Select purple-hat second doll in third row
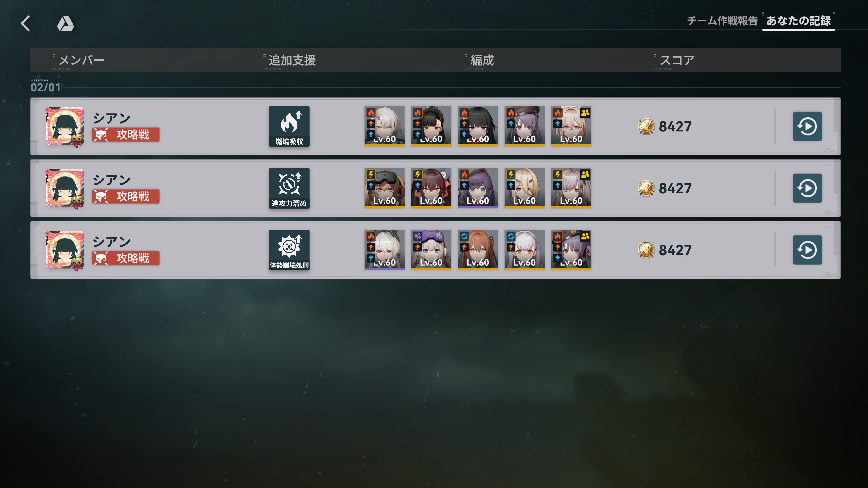The image size is (868, 488). tap(431, 250)
